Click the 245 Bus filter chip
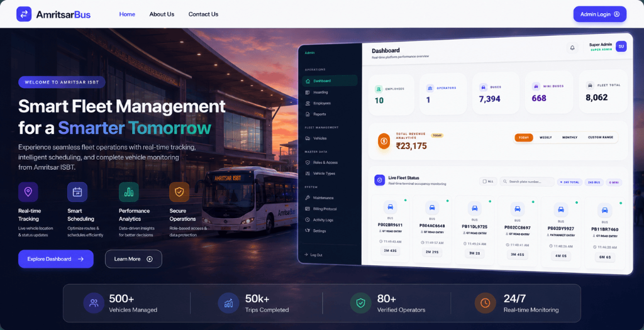The image size is (644, 330). [594, 182]
